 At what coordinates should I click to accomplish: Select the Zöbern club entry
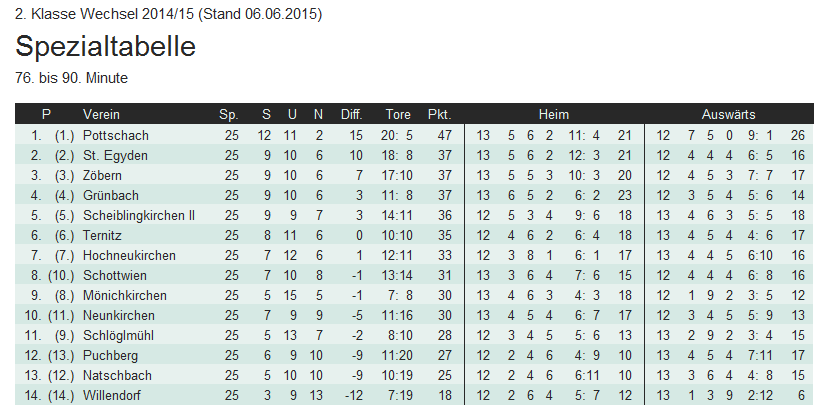tap(101, 175)
